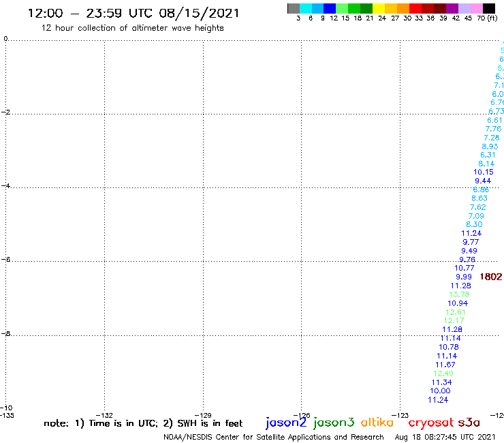Click the 10.00 wave height value
This screenshot has width=504, height=443.
click(441, 391)
